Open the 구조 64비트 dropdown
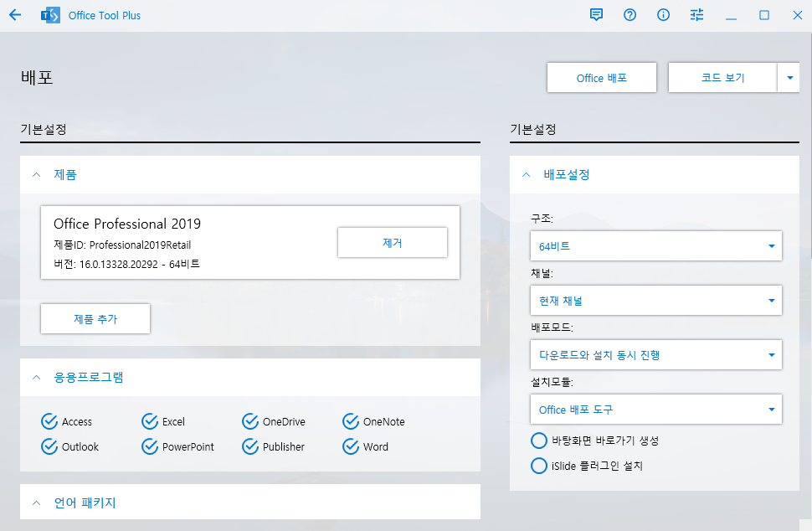The height and width of the screenshot is (531, 812). (655, 246)
